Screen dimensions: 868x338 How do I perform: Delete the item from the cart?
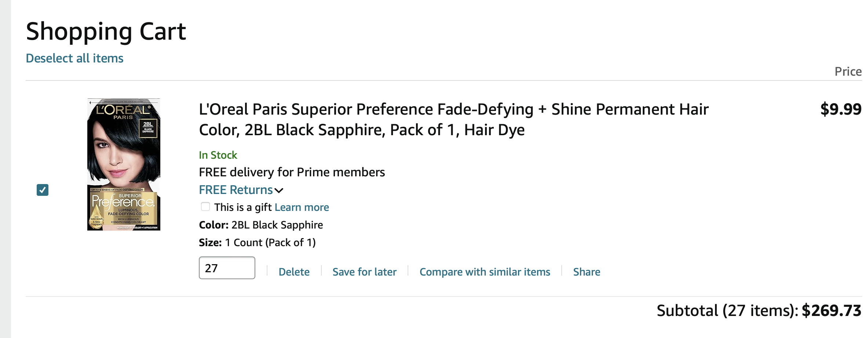click(294, 272)
